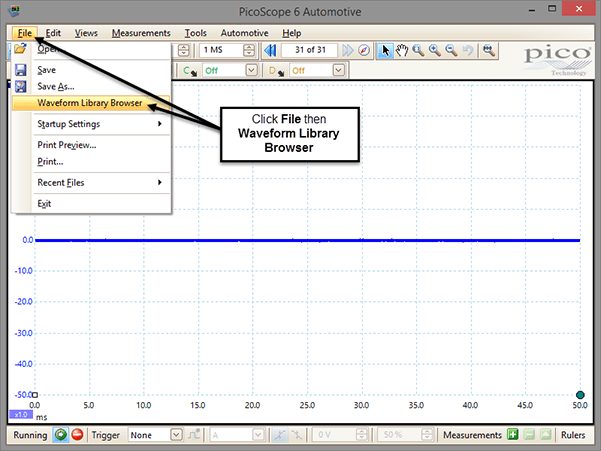Open the Startup Settings submenu
The image size is (601, 451).
click(x=100, y=124)
